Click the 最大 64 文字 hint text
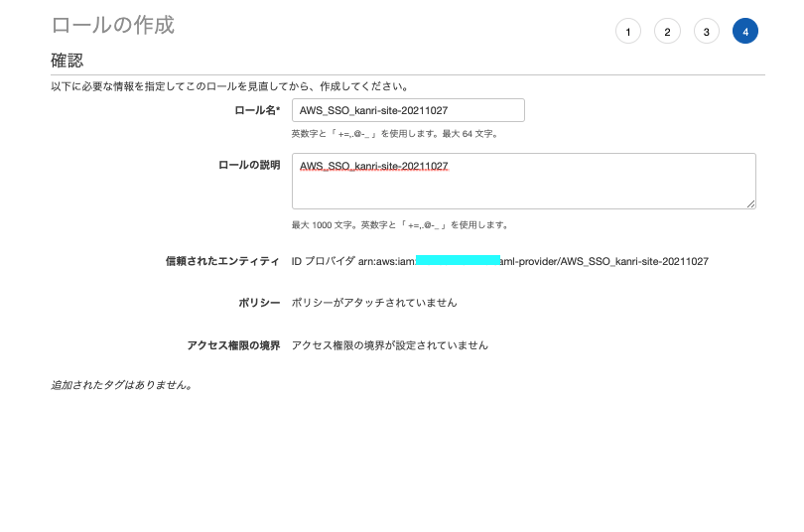 click(x=395, y=134)
